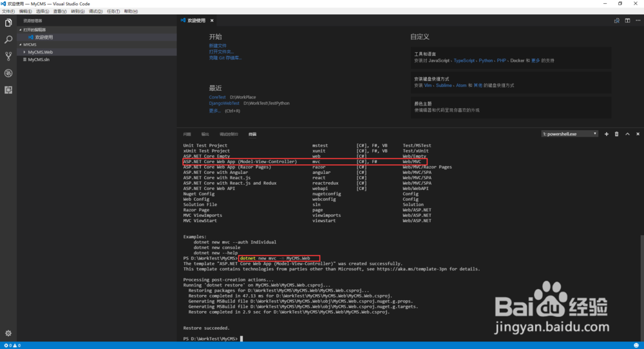Click the Vim keybindings link

click(x=428, y=86)
